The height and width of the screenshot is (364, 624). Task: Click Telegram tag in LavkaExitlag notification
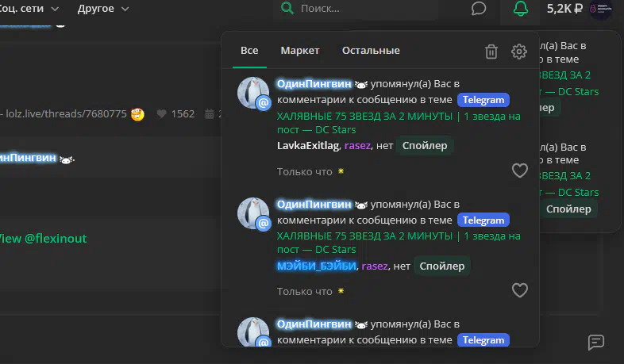click(483, 100)
